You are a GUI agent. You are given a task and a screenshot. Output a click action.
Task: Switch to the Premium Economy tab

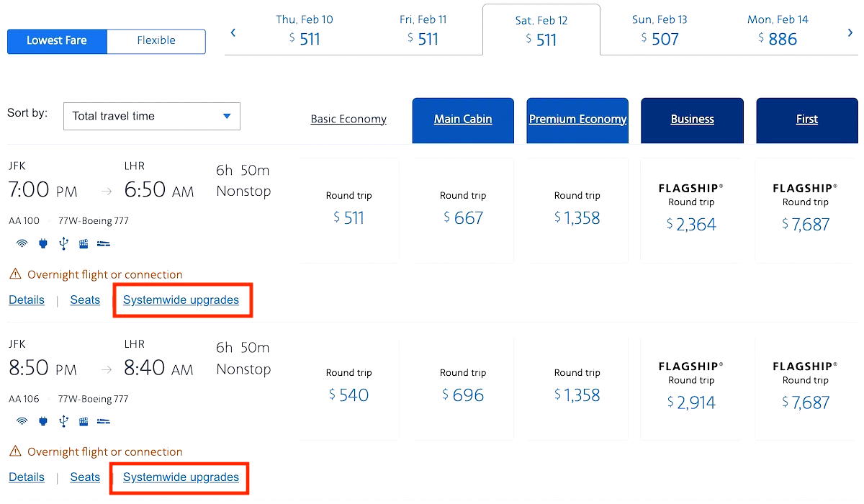[577, 119]
